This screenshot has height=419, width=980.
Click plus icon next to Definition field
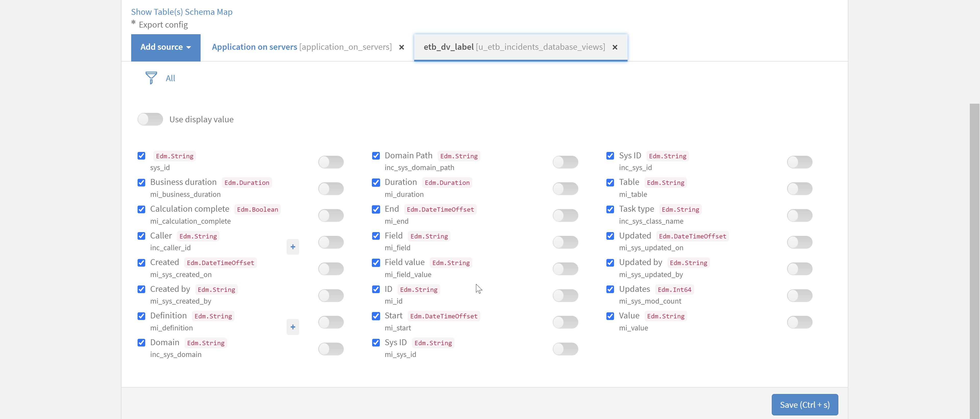pyautogui.click(x=292, y=327)
